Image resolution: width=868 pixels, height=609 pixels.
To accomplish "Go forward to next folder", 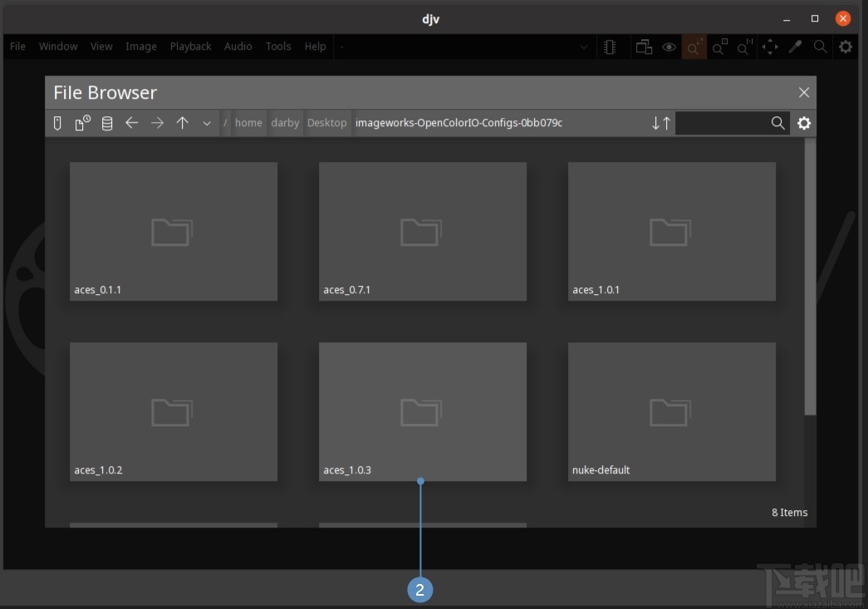I will pos(157,123).
